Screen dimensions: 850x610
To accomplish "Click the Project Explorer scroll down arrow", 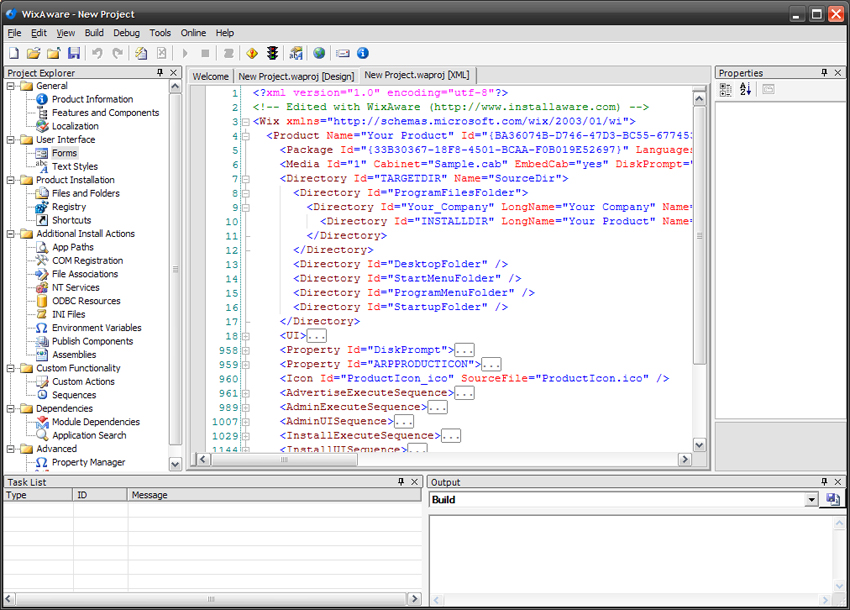I will (x=175, y=464).
